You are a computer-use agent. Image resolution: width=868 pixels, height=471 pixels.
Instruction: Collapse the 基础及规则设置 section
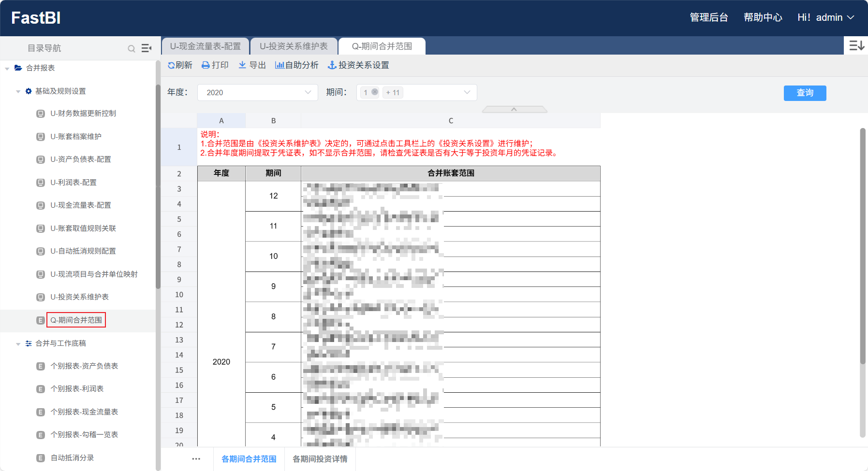coord(18,91)
